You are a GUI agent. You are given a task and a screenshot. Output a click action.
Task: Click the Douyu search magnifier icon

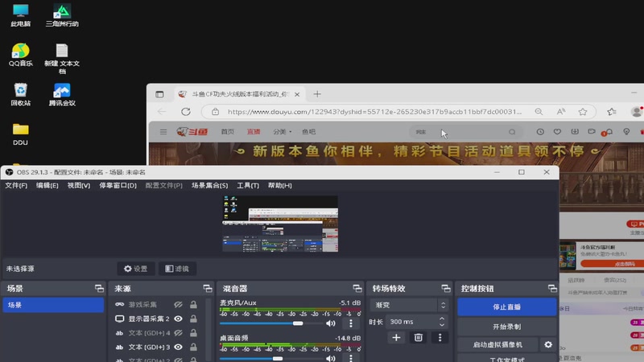tap(512, 132)
